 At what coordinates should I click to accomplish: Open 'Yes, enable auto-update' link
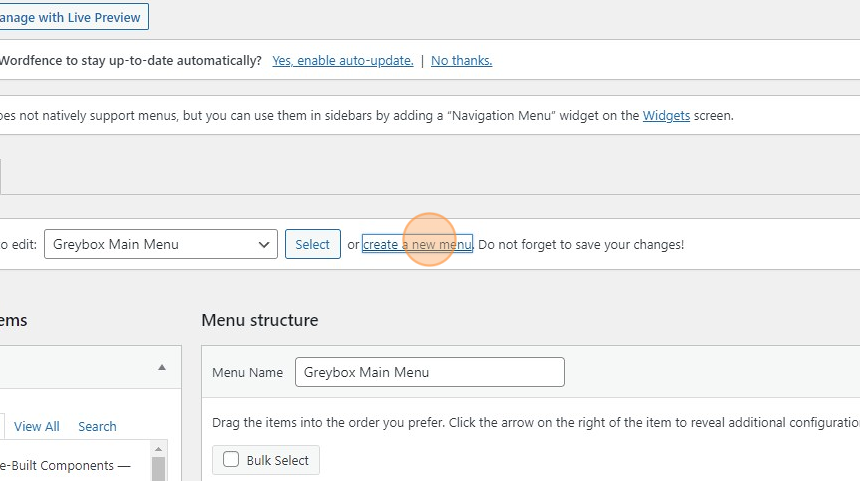[x=343, y=60]
